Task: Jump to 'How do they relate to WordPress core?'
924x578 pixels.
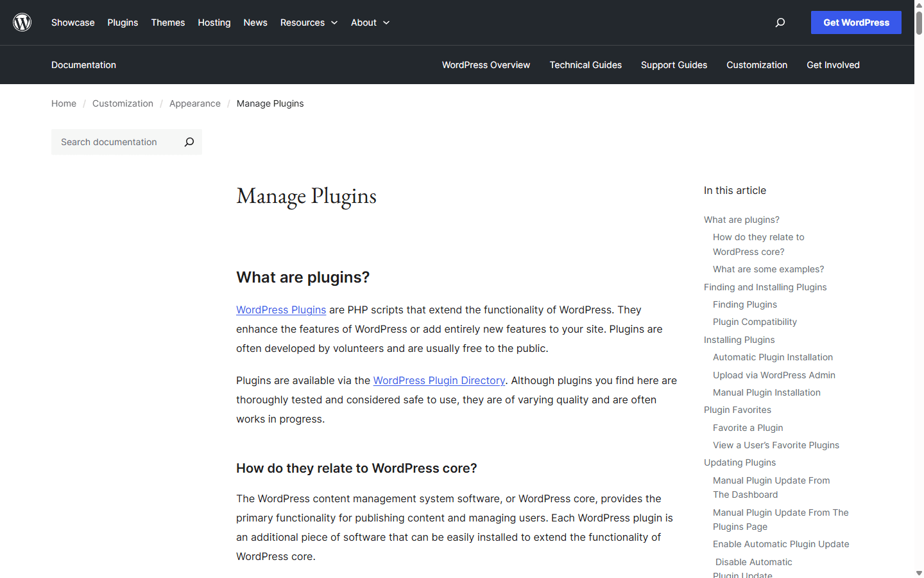Action: click(758, 245)
